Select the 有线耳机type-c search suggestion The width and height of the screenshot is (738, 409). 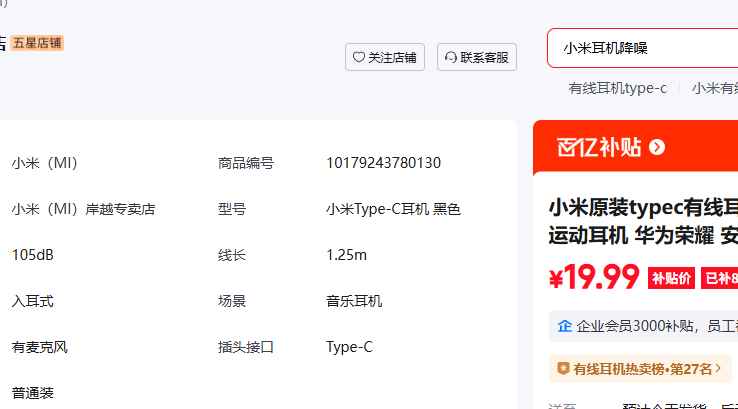(x=617, y=88)
